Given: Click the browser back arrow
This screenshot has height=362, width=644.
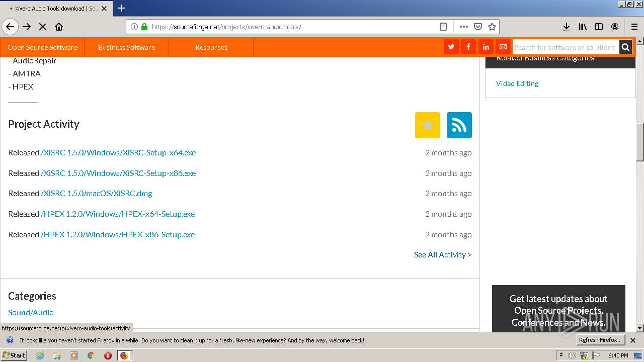Looking at the screenshot, I should (10, 27).
